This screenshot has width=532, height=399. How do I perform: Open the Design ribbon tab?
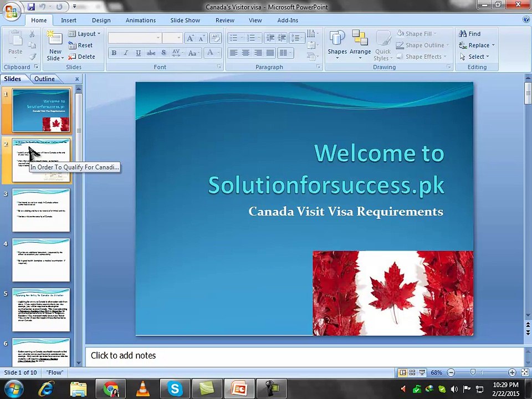pyautogui.click(x=101, y=21)
